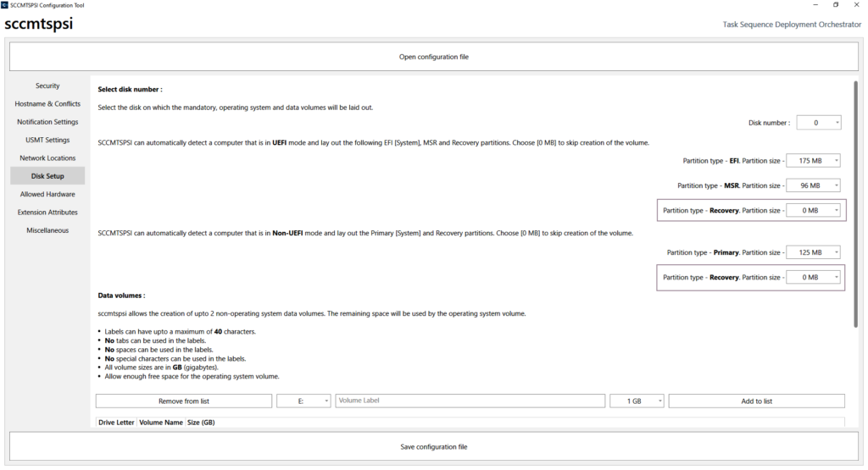The image size is (868, 470).
Task: Open the drive letter E: dropdown
Action: tap(303, 401)
